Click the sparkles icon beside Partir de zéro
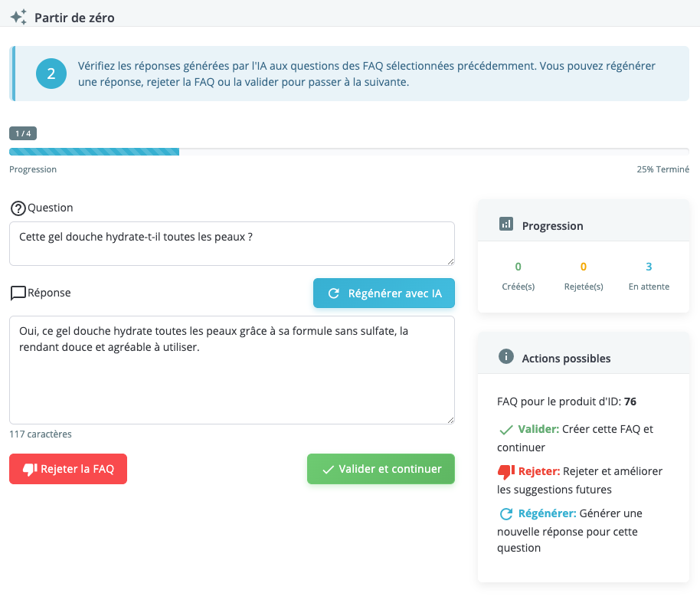The width and height of the screenshot is (700, 603). pos(18,17)
